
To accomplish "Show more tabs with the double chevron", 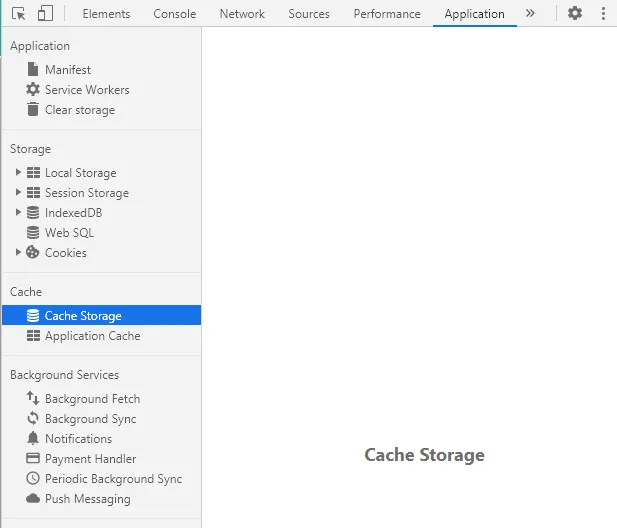I will pos(530,14).
